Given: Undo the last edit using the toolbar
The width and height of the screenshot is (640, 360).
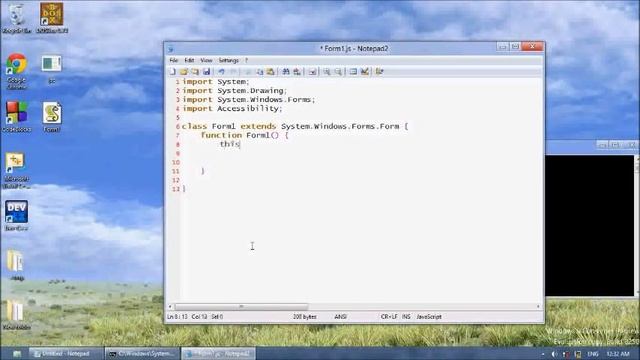Looking at the screenshot, I should click(x=221, y=72).
